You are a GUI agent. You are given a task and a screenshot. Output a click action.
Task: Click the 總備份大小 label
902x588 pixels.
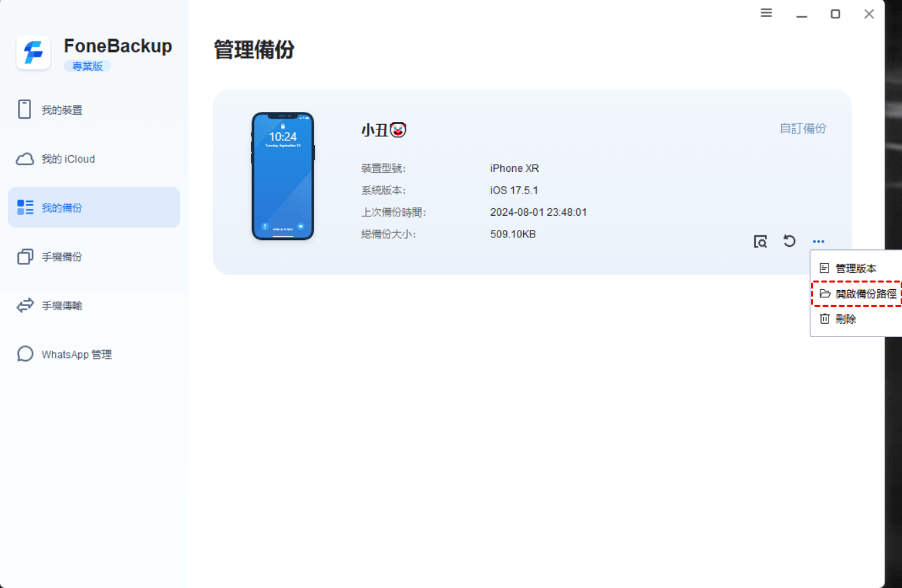[388, 234]
